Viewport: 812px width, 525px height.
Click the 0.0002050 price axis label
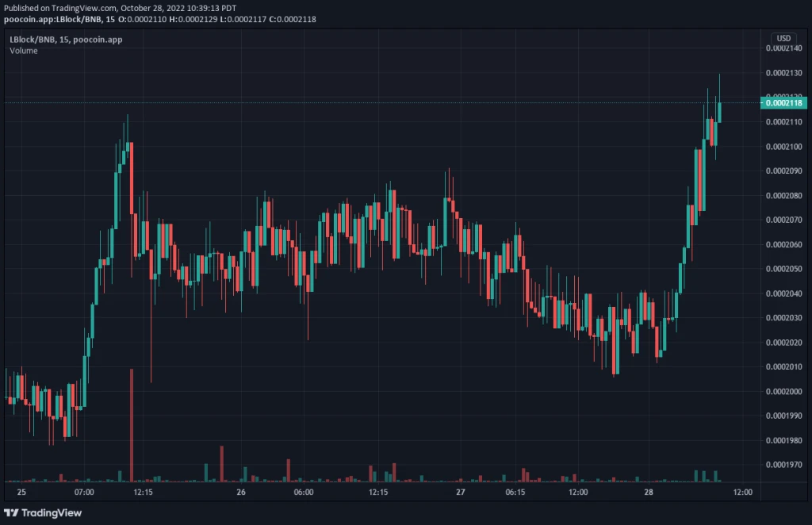[783, 269]
